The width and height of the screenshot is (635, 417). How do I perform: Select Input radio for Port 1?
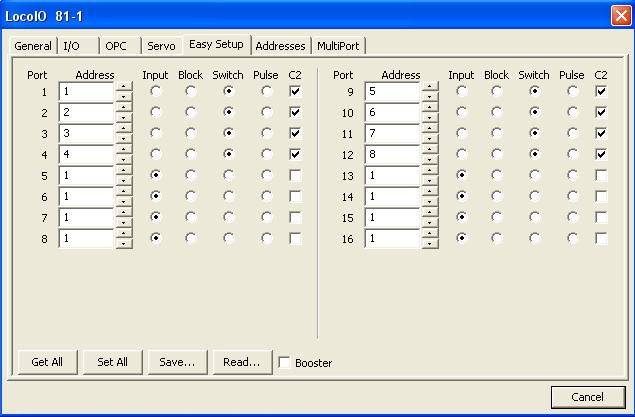click(156, 91)
